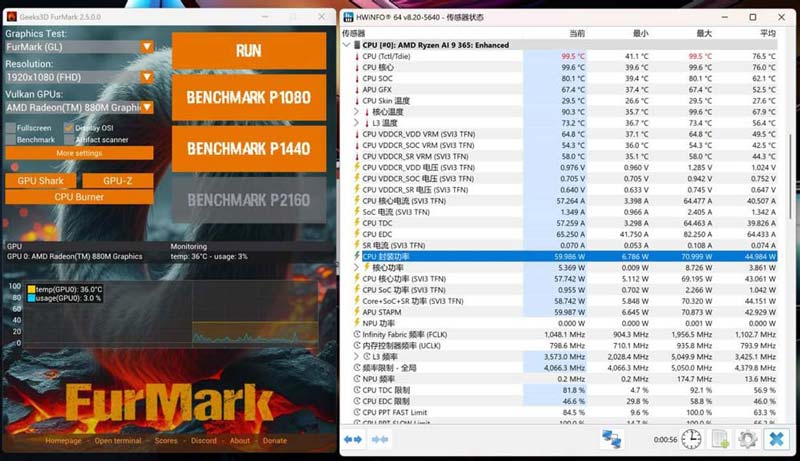Viewport: 800px width, 461px height.
Task: Maximize the HWiNFO window
Action: 753,17
